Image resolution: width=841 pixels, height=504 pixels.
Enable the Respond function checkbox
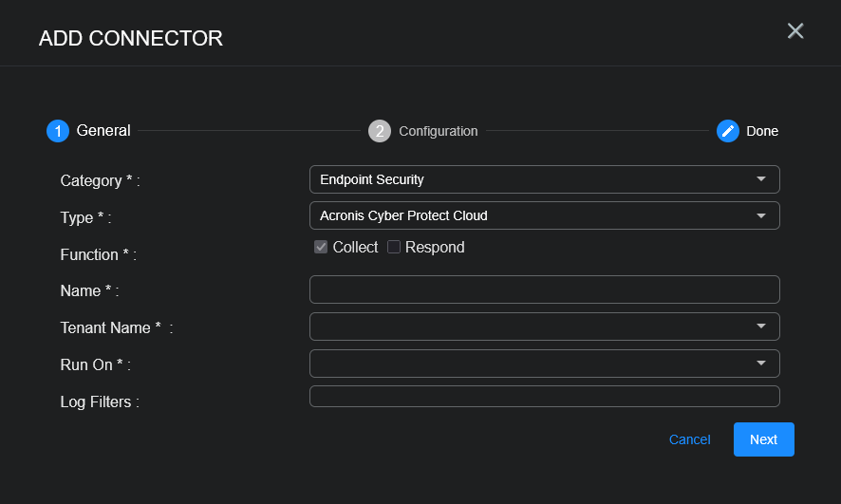(x=394, y=248)
